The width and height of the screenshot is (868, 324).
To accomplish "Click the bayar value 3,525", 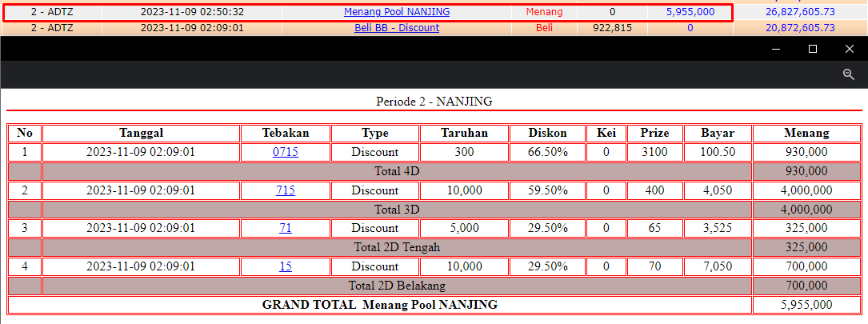I will (x=718, y=228).
